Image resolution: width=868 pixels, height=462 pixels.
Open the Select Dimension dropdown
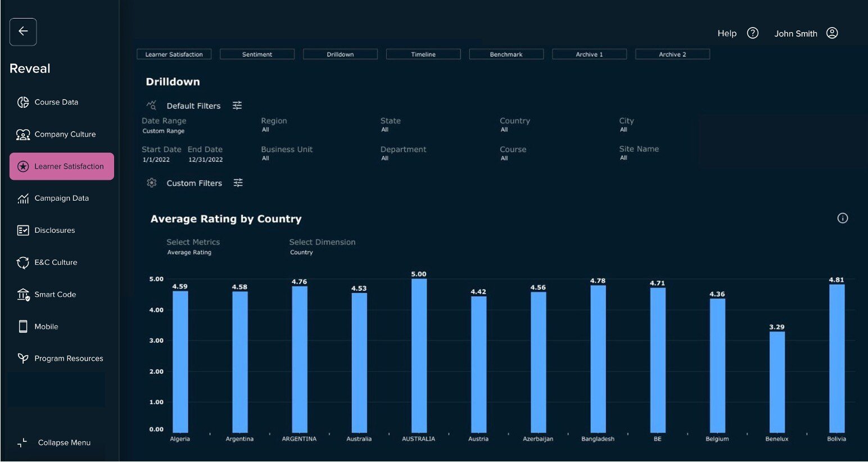coord(322,247)
